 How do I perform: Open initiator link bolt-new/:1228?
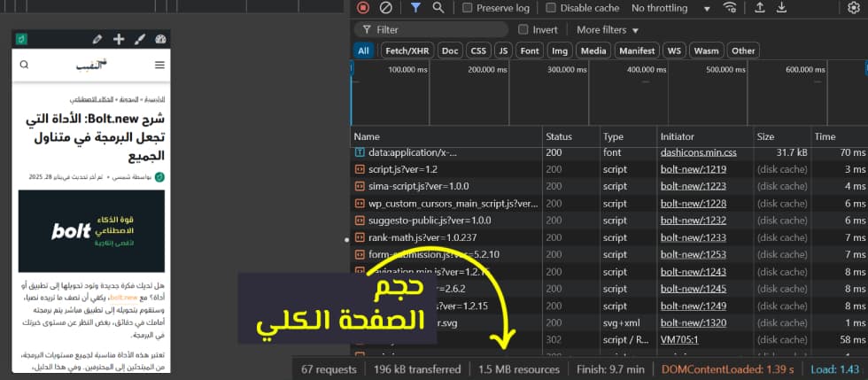point(693,204)
